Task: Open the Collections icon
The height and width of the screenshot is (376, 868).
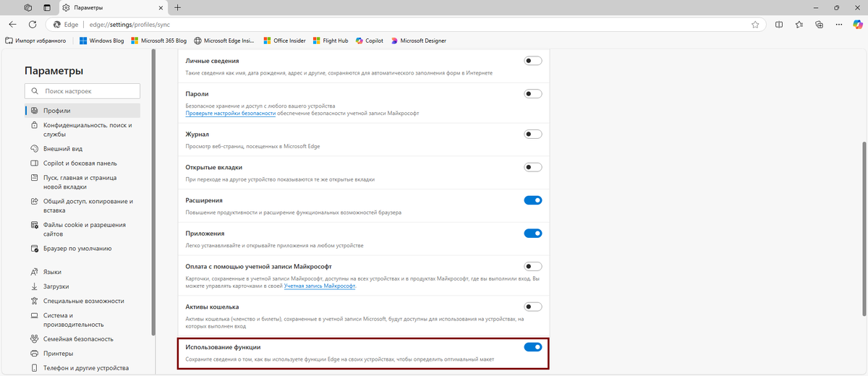Action: tap(820, 24)
